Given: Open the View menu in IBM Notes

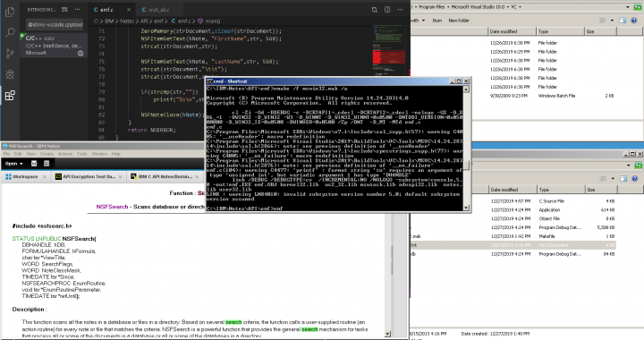Looking at the screenshot, I should [31, 154].
